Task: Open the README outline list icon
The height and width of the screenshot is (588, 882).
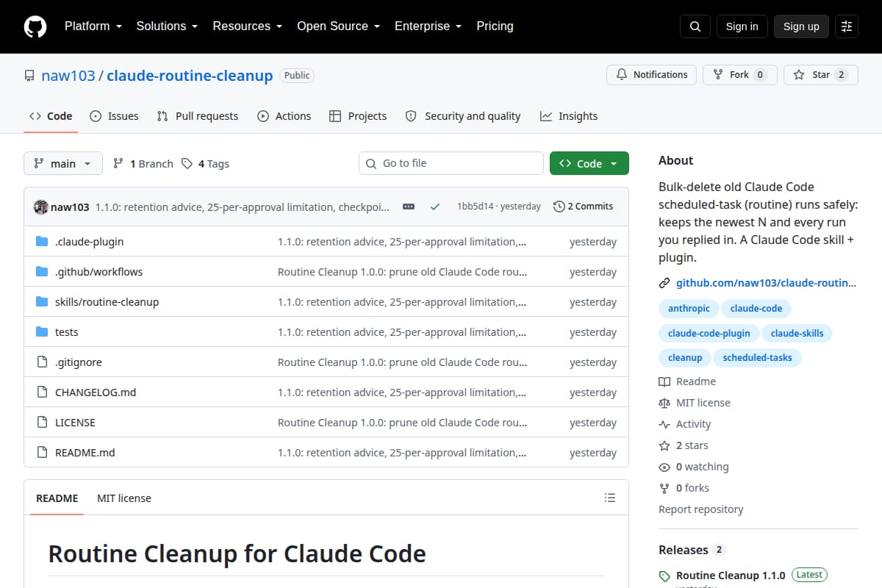Action: pyautogui.click(x=609, y=498)
